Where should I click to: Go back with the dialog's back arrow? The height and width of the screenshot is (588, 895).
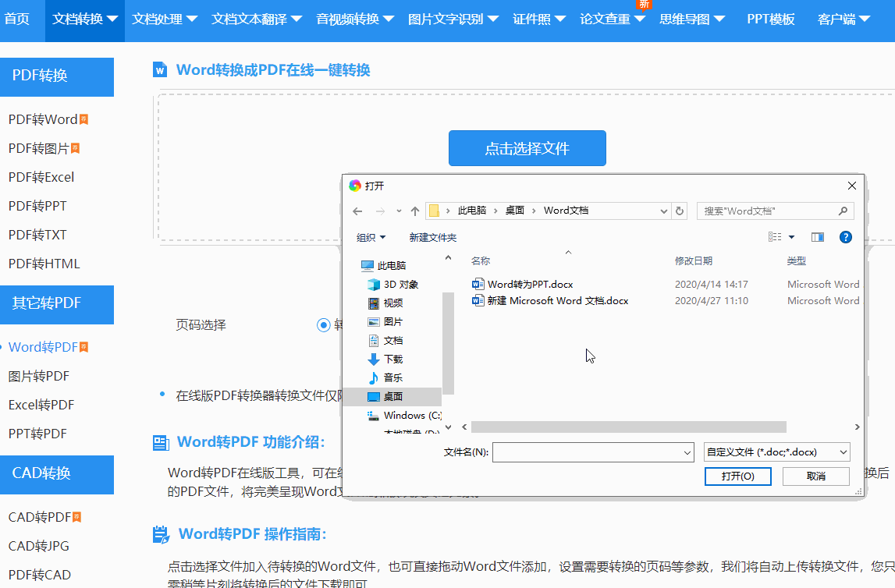click(x=357, y=211)
